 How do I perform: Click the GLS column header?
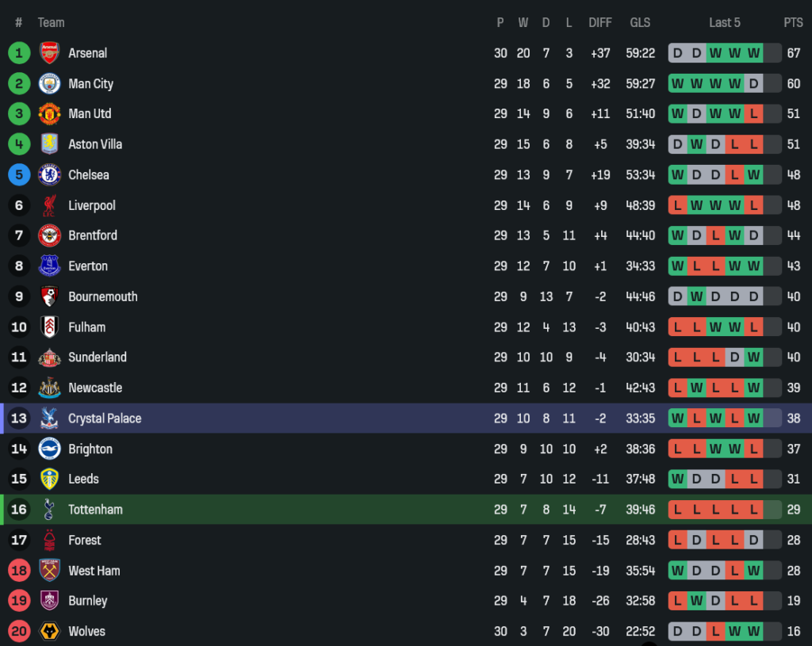pyautogui.click(x=640, y=22)
